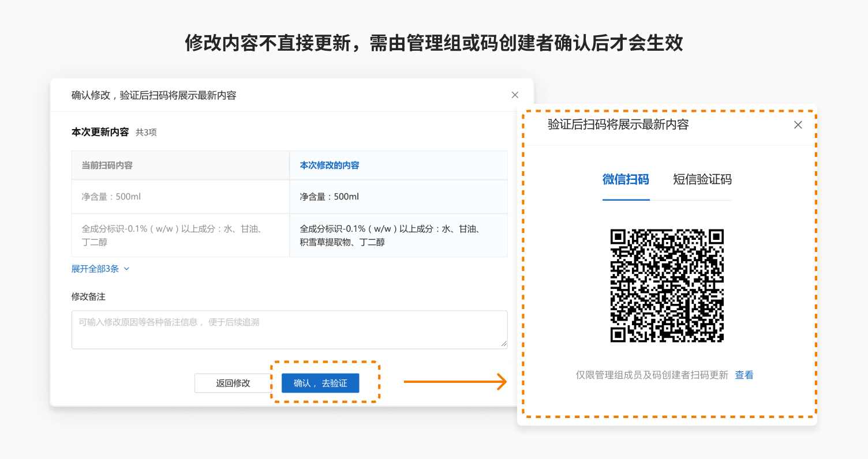The height and width of the screenshot is (459, 868).
Task: Click the 净含量：500ml cell under 本次修改的内容
Action: coord(330,197)
